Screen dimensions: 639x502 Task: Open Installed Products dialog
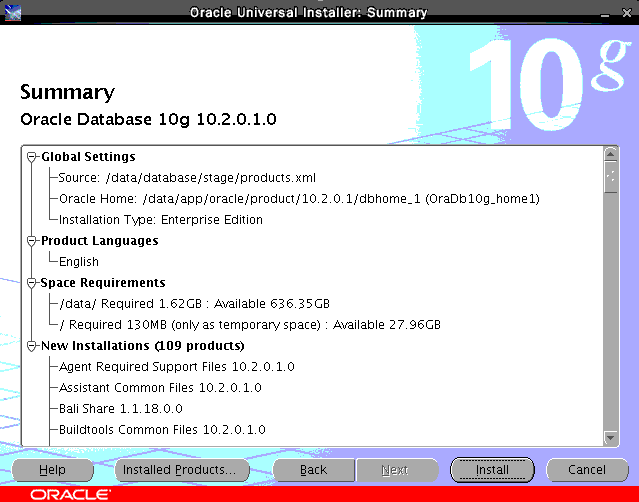tap(180, 470)
